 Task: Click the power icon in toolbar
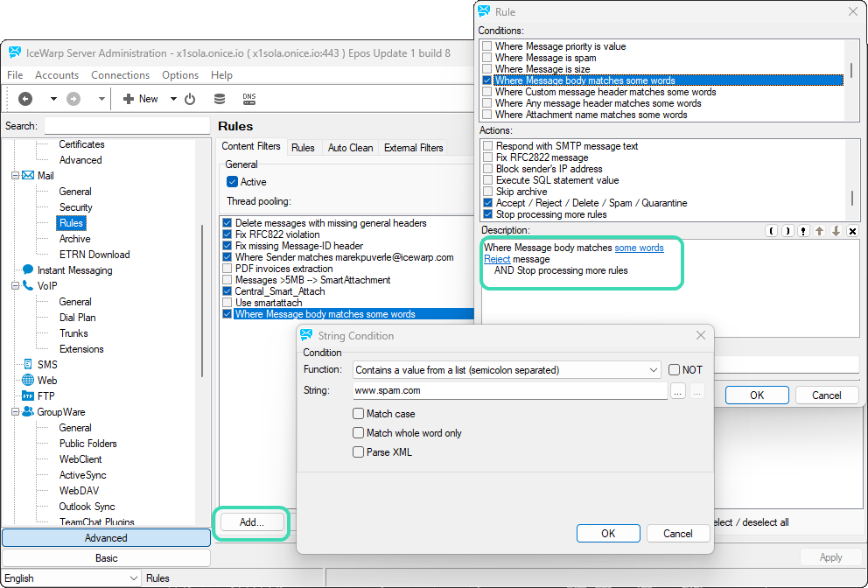190,99
